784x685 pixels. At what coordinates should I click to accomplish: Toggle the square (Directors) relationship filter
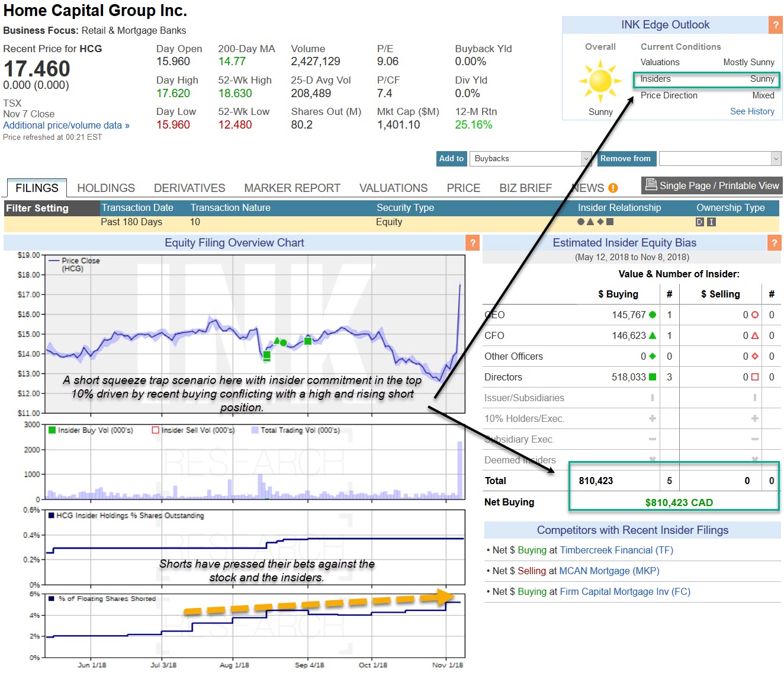(610, 222)
